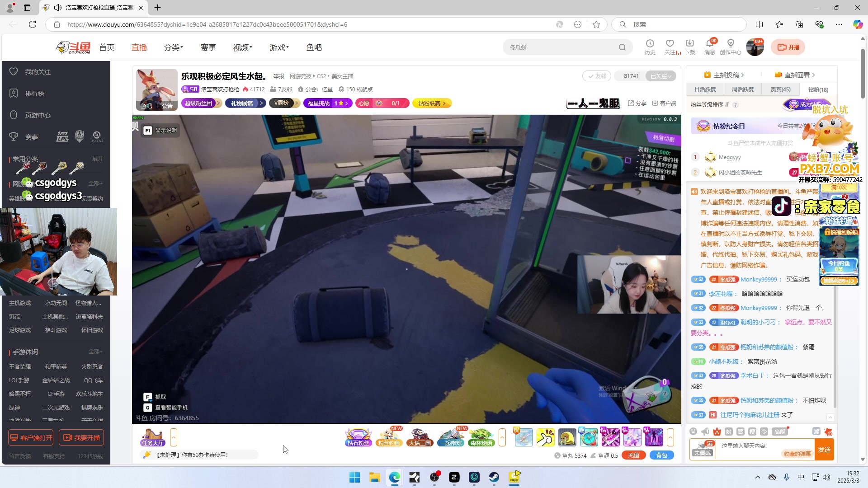Open 主播投稿 link
The height and width of the screenshot is (488, 868).
[x=724, y=75]
